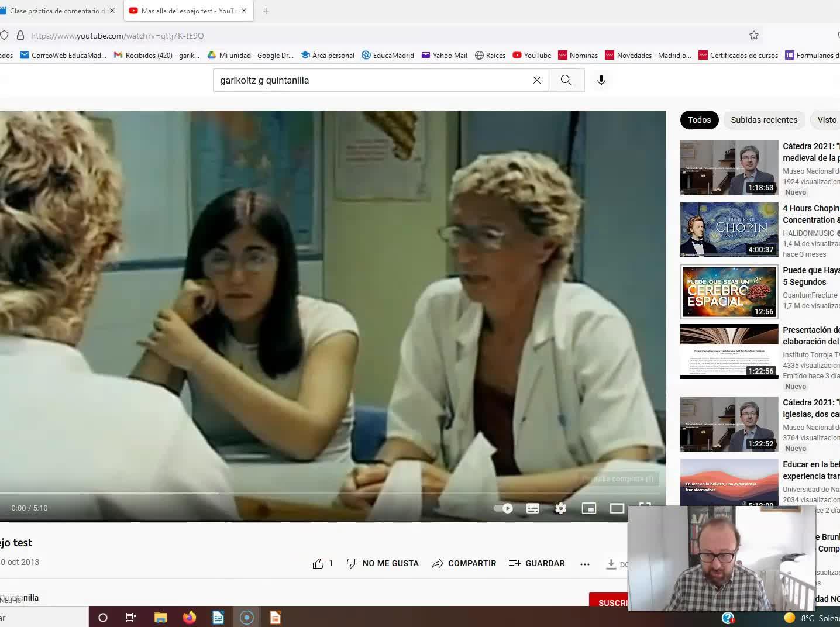Open '4 Hours Chopin' video thumbnail
The image size is (840, 627).
click(729, 230)
